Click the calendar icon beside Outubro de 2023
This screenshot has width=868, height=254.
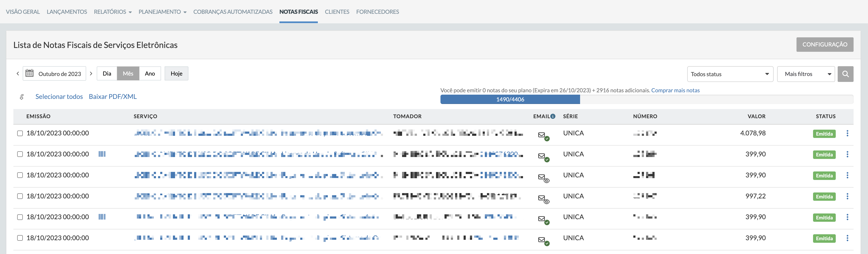pos(30,73)
